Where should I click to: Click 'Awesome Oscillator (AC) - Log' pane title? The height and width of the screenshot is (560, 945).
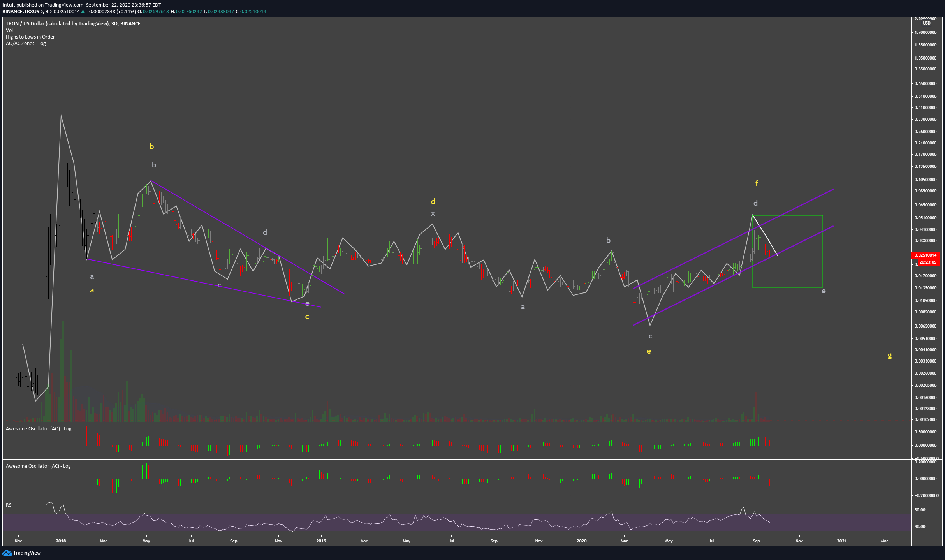pos(38,466)
